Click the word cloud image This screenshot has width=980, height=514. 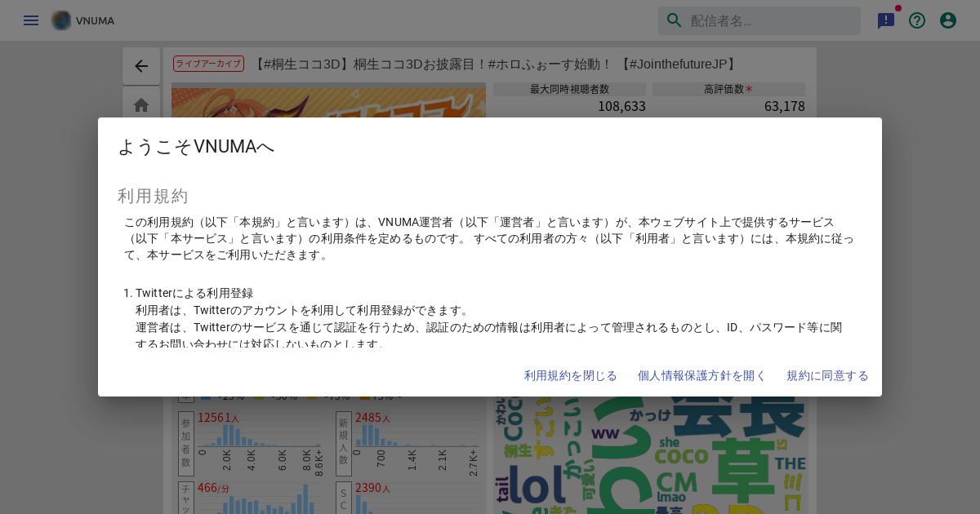tap(651, 455)
